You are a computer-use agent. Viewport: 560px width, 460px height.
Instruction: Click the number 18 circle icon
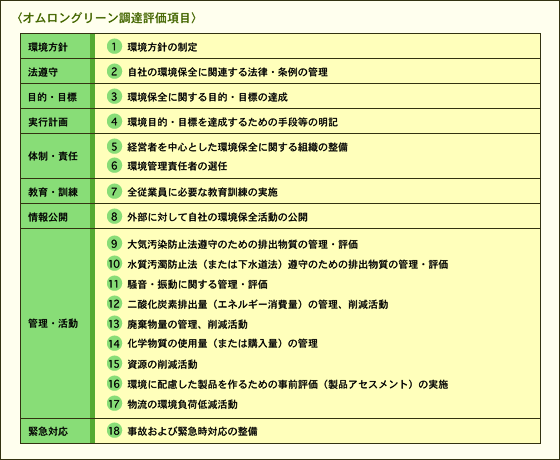[x=114, y=431]
